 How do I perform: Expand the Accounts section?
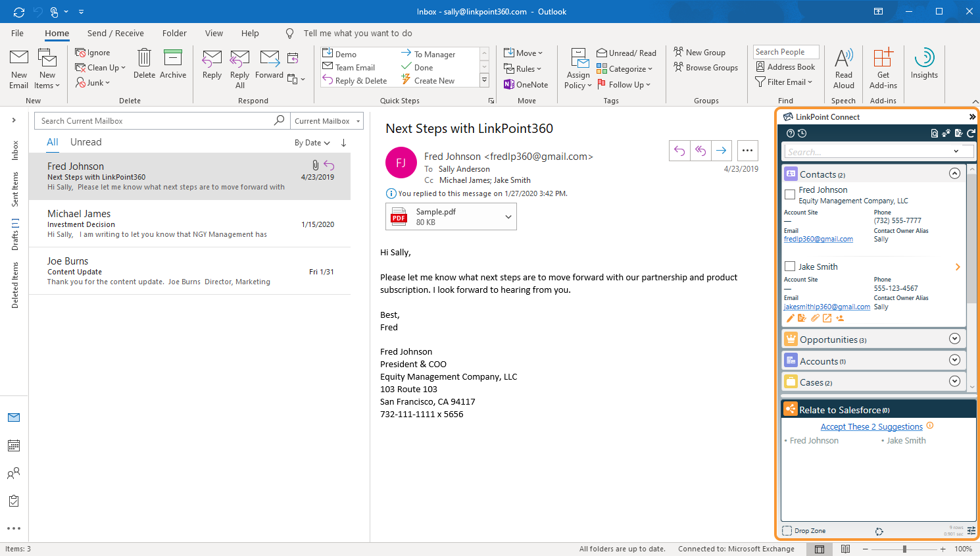955,360
